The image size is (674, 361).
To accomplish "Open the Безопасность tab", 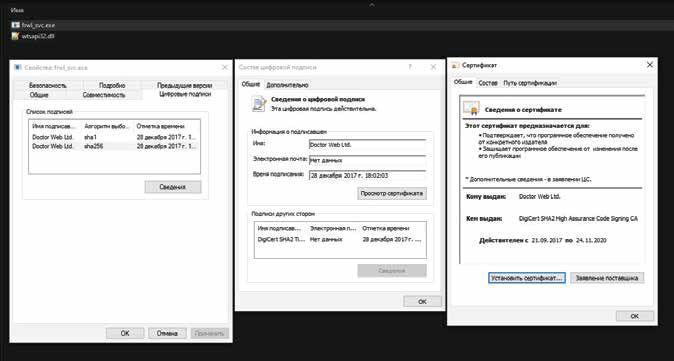I will (x=48, y=85).
